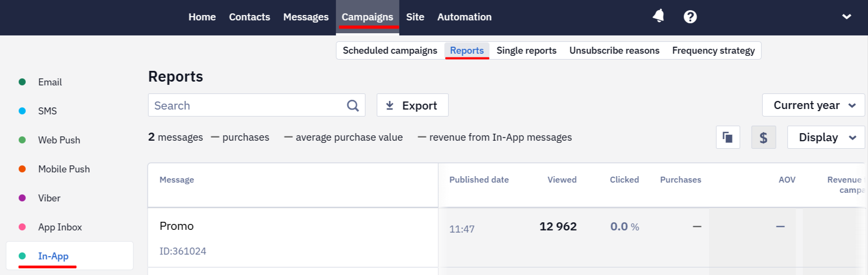The image size is (868, 275).
Task: Open the Current year period dropdown
Action: pyautogui.click(x=813, y=105)
